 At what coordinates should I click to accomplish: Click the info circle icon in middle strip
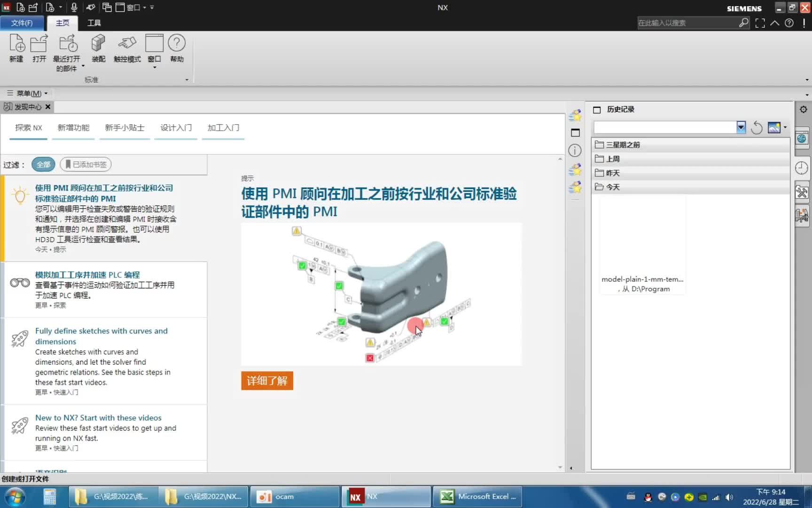pos(575,151)
